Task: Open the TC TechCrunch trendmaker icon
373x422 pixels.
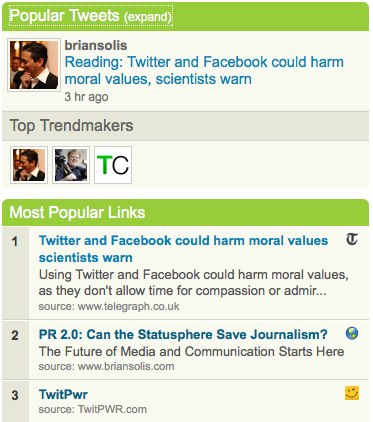Action: pyautogui.click(x=113, y=165)
